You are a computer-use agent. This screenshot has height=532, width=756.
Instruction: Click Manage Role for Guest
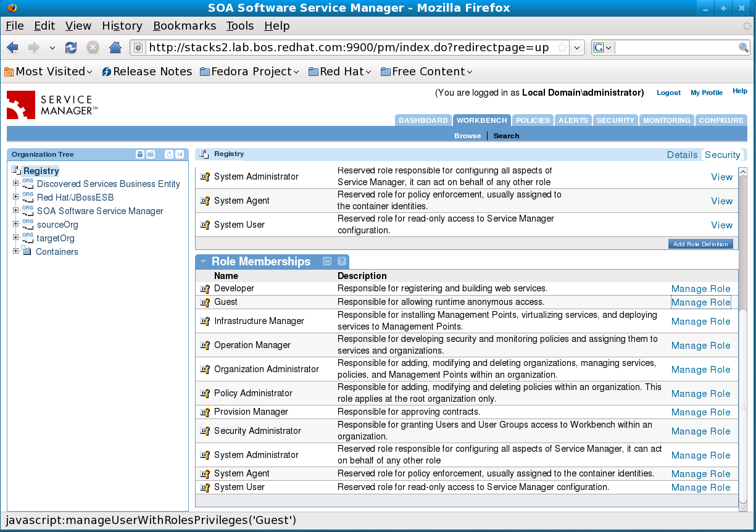click(x=700, y=302)
